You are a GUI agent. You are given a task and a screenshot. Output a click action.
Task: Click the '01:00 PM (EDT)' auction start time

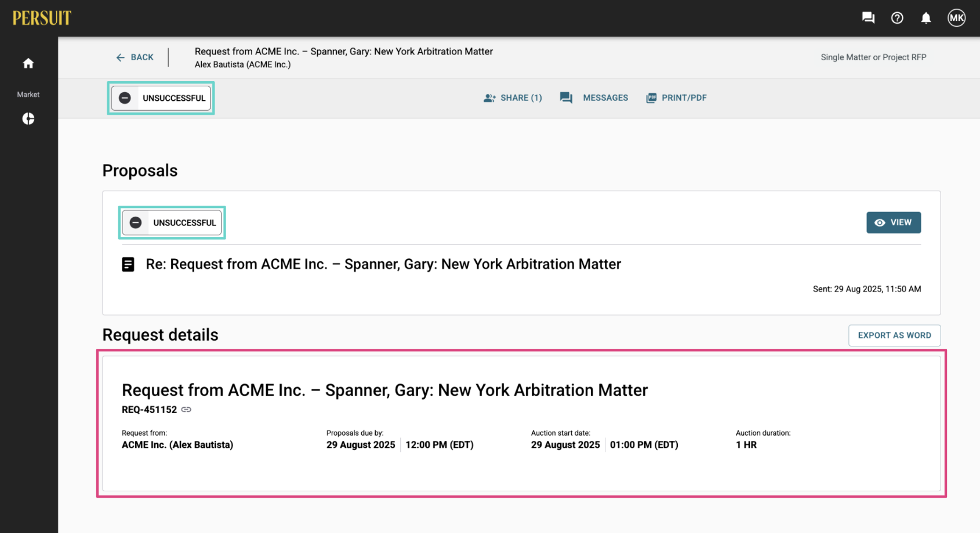[644, 445]
